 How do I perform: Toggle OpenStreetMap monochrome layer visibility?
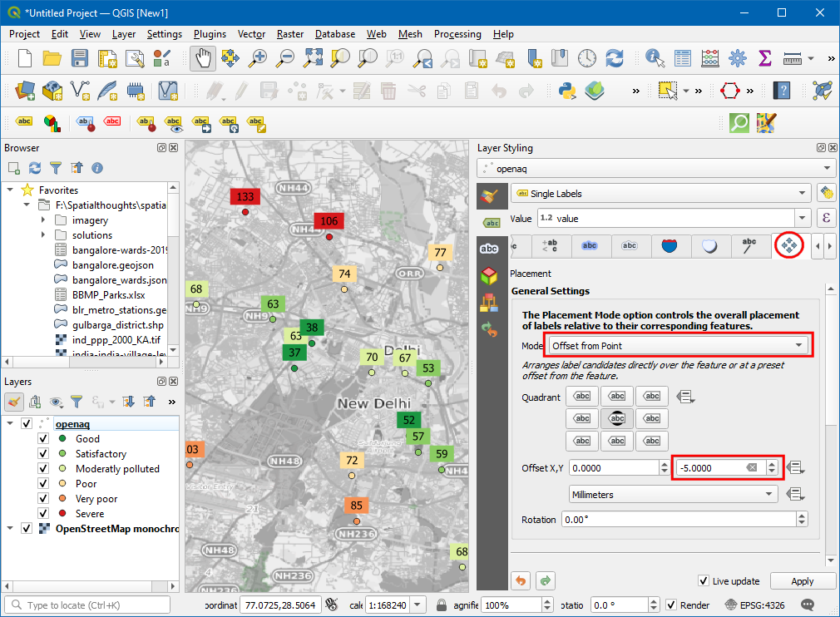(x=27, y=529)
